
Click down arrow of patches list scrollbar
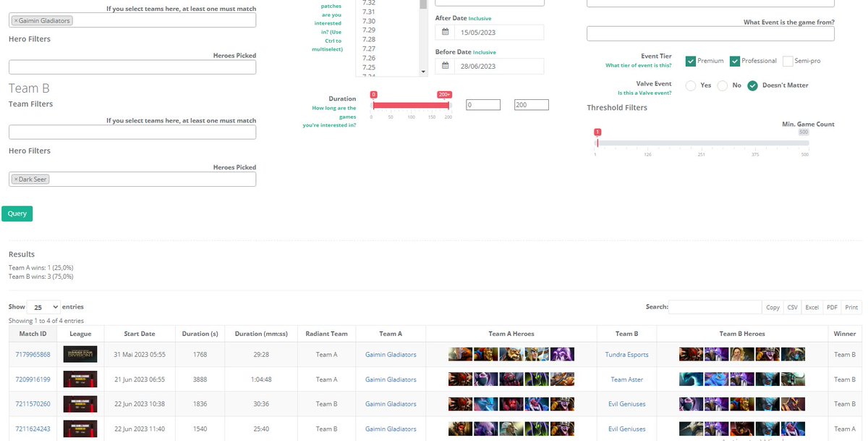423,72
